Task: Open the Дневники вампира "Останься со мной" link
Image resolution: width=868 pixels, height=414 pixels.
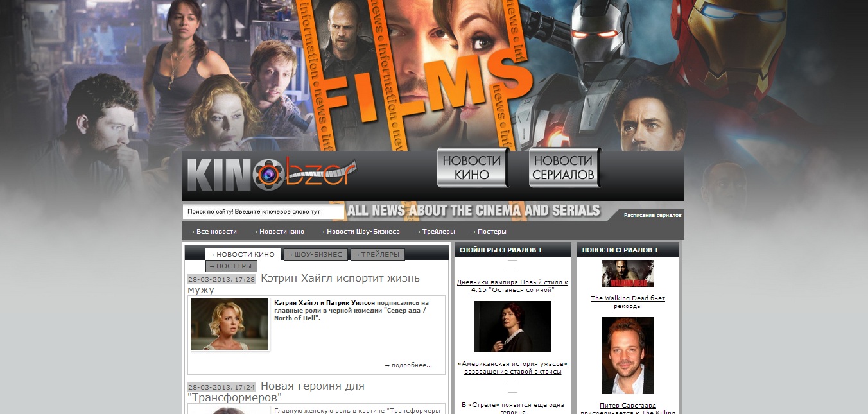Action: [512, 286]
